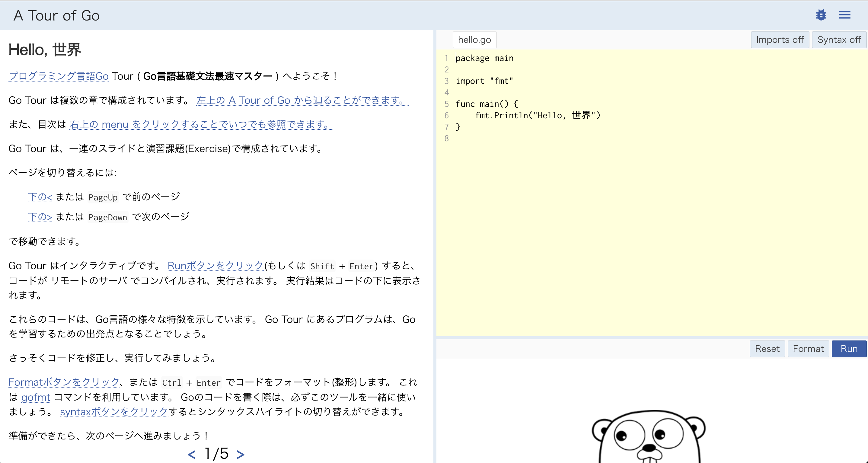868x463 pixels.
Task: Click the gofmt link
Action: 35,397
